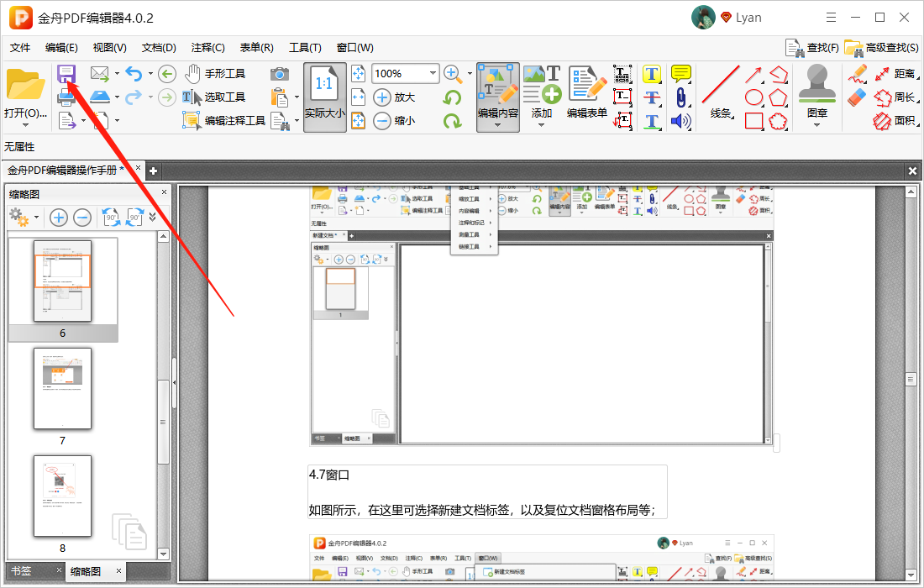
Task: Click the magnifier Zoom In tool
Action: coord(452,74)
